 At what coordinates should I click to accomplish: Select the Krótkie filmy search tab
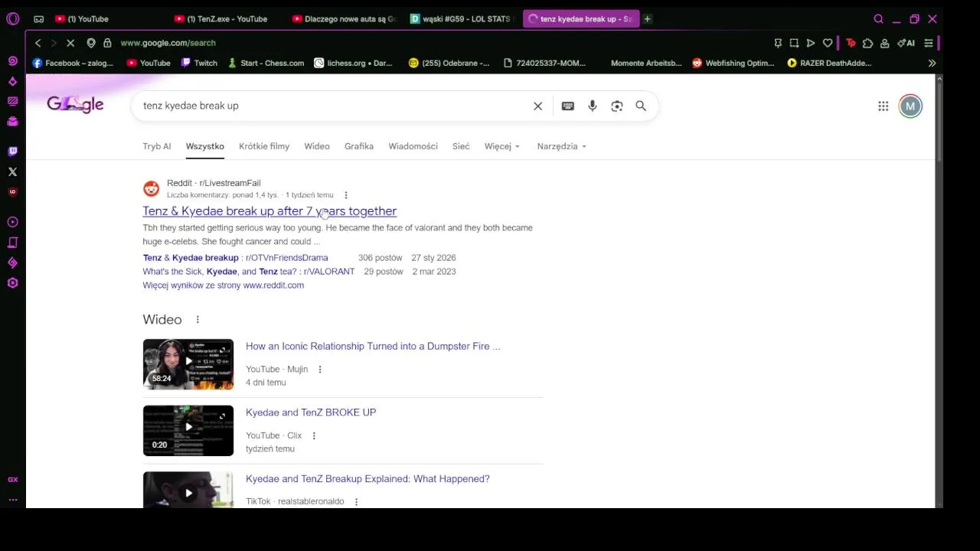(264, 146)
